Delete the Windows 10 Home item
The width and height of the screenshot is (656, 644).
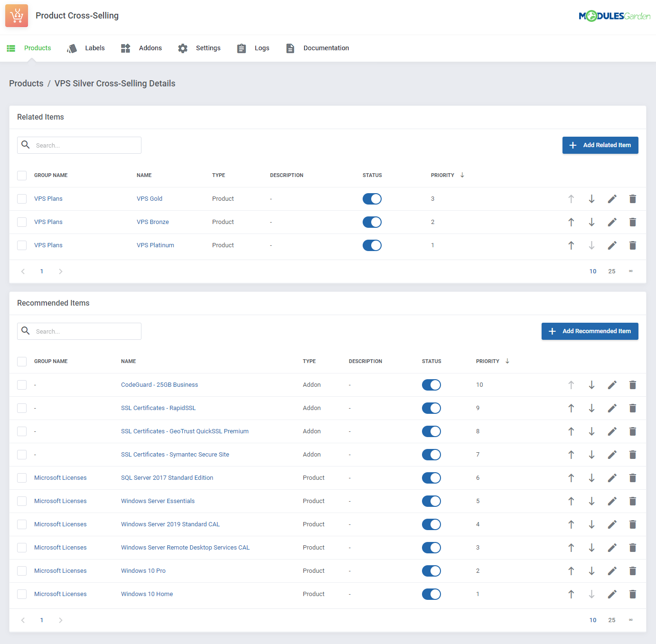pyautogui.click(x=633, y=594)
